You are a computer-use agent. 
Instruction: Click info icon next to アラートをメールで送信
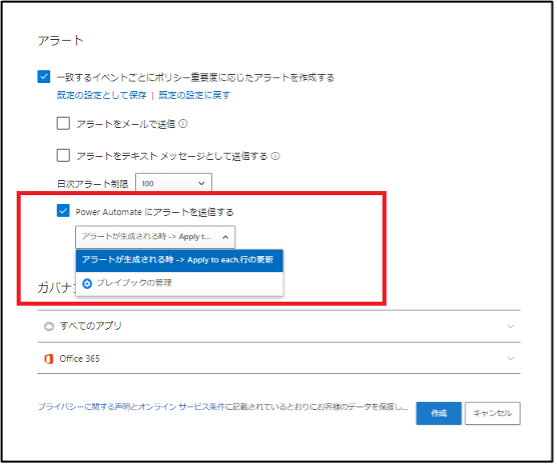[x=183, y=124]
